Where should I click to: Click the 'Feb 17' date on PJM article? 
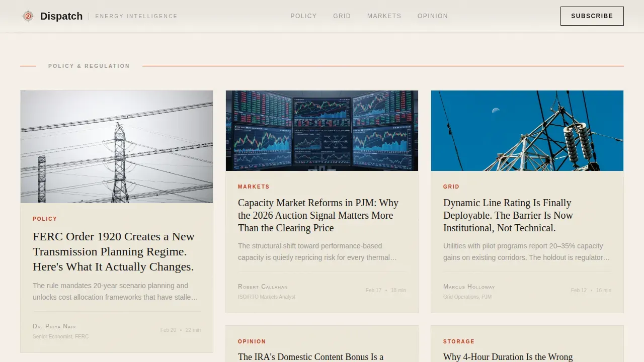374,291
